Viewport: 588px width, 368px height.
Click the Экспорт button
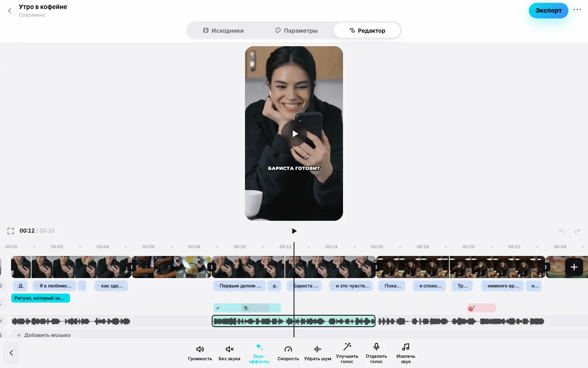(x=548, y=11)
